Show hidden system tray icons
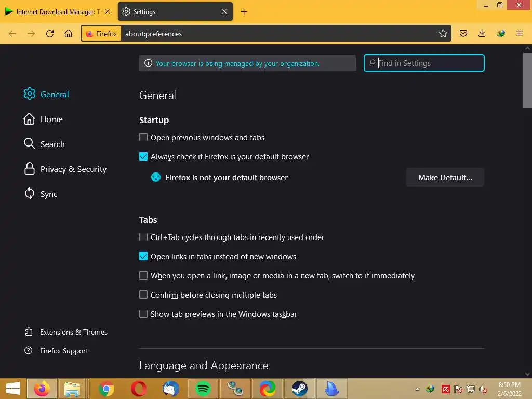The height and width of the screenshot is (399, 532). pos(417,389)
